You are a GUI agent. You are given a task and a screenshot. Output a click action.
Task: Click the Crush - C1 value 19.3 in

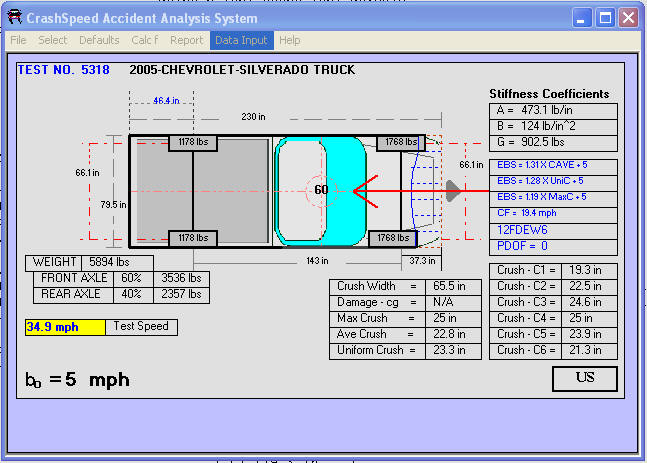pos(587,270)
